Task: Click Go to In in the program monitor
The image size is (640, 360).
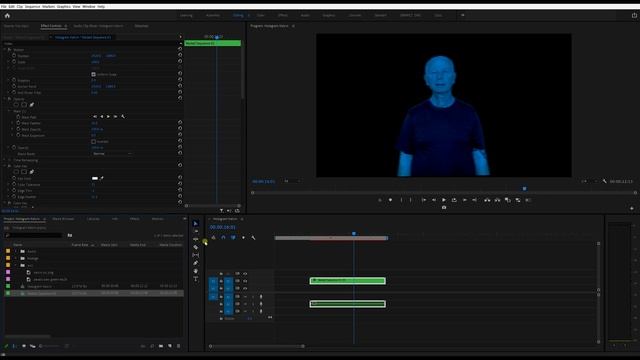Action: coord(424,200)
